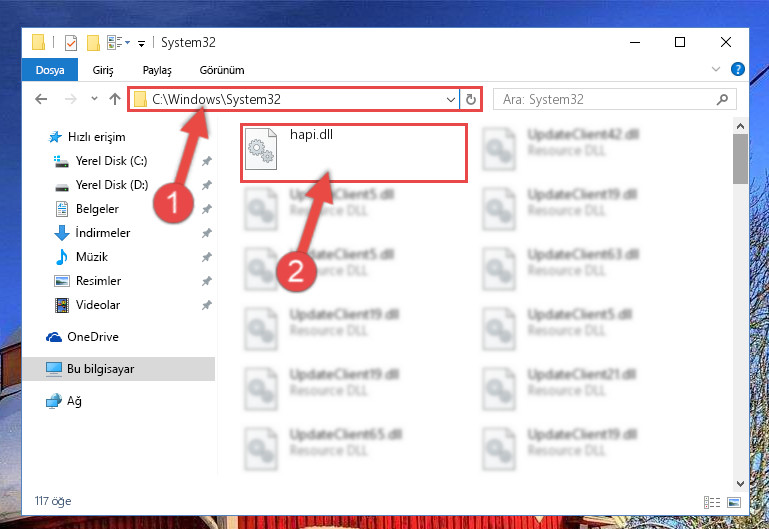This screenshot has width=769, height=529.
Task: Expand the ribbon with the chevron
Action: (x=716, y=69)
